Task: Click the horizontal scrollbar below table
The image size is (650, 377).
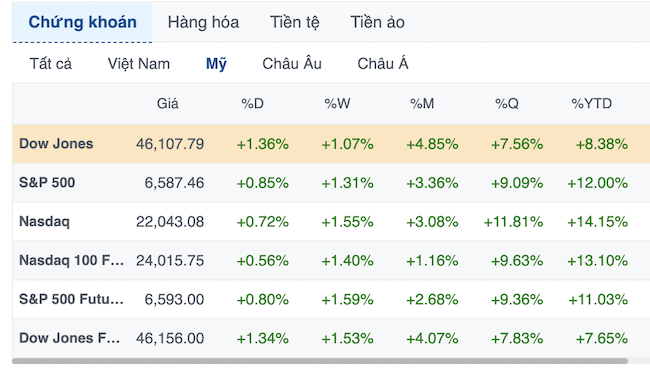Action: pyautogui.click(x=320, y=361)
